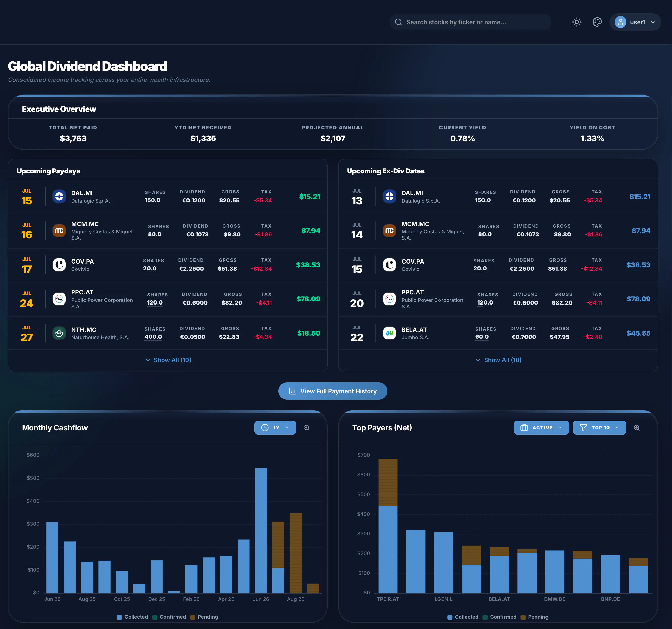The height and width of the screenshot is (629, 672).
Task: Toggle Collected series in Monthly Cashflow legend
Action: coord(133,617)
